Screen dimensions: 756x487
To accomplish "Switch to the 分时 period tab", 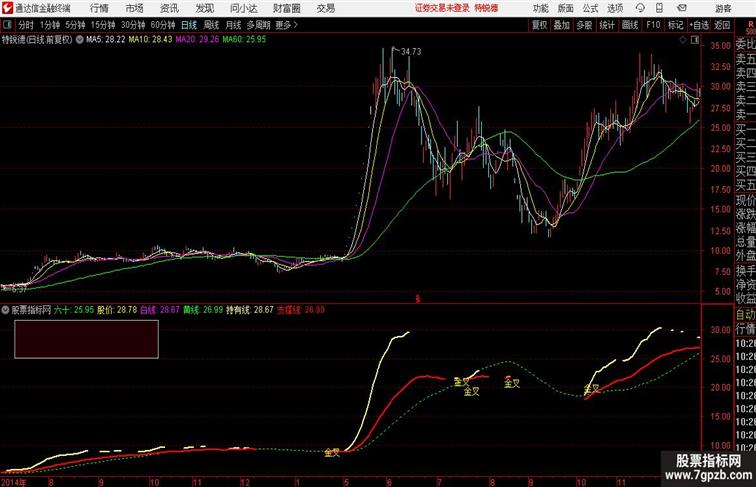I will click(26, 25).
